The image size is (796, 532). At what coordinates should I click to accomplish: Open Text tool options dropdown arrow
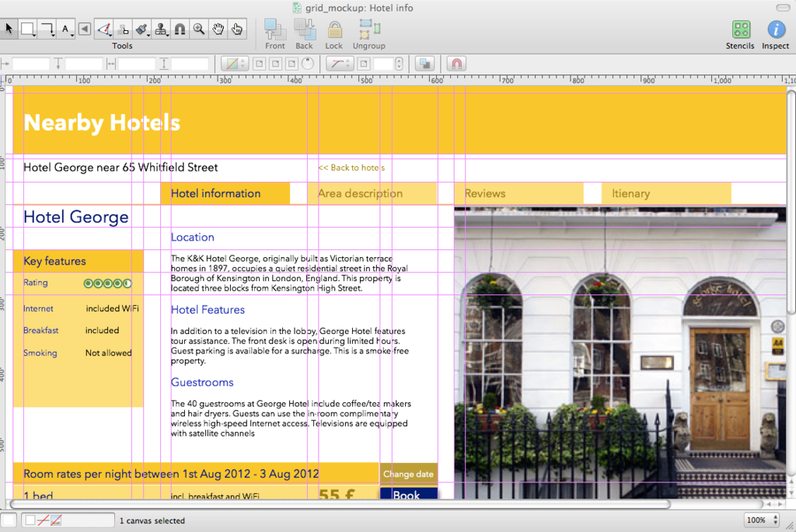(x=72, y=36)
